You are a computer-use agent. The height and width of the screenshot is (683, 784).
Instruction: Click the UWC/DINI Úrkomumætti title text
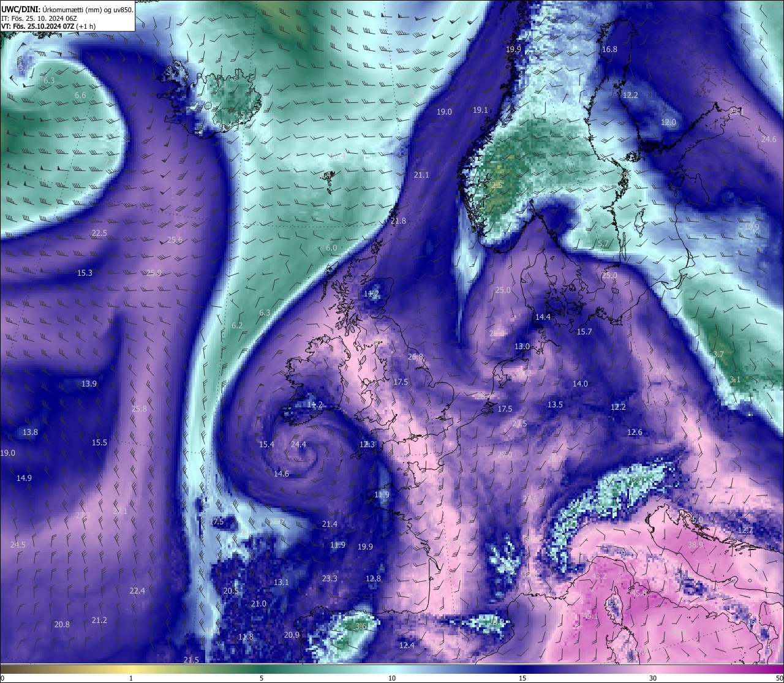tap(67, 9)
